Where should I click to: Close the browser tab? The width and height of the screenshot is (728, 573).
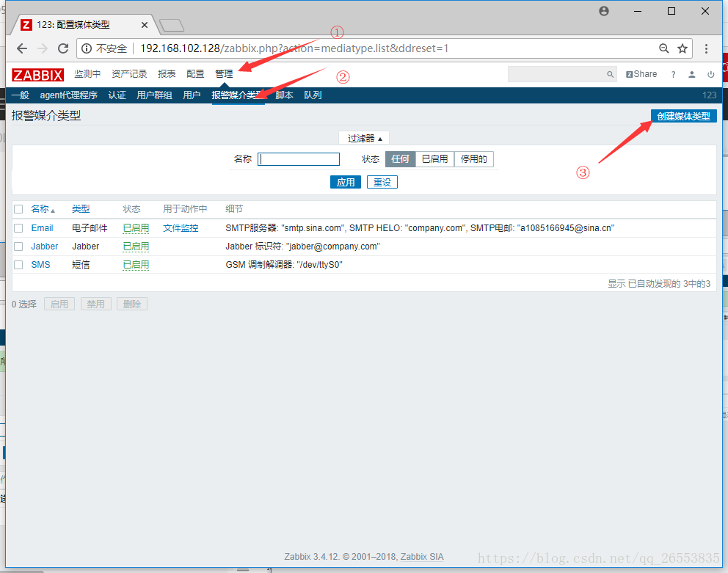click(145, 25)
